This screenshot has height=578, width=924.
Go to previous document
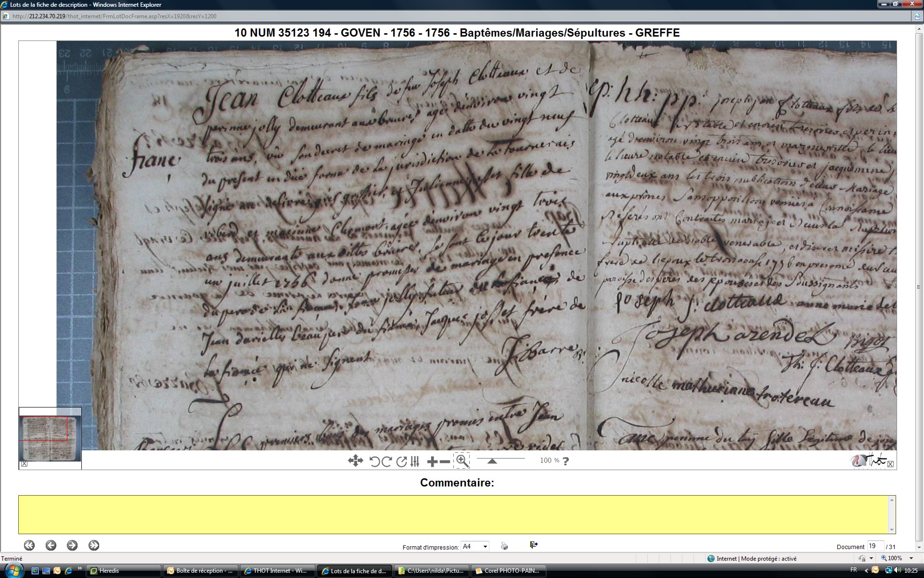pos(51,545)
